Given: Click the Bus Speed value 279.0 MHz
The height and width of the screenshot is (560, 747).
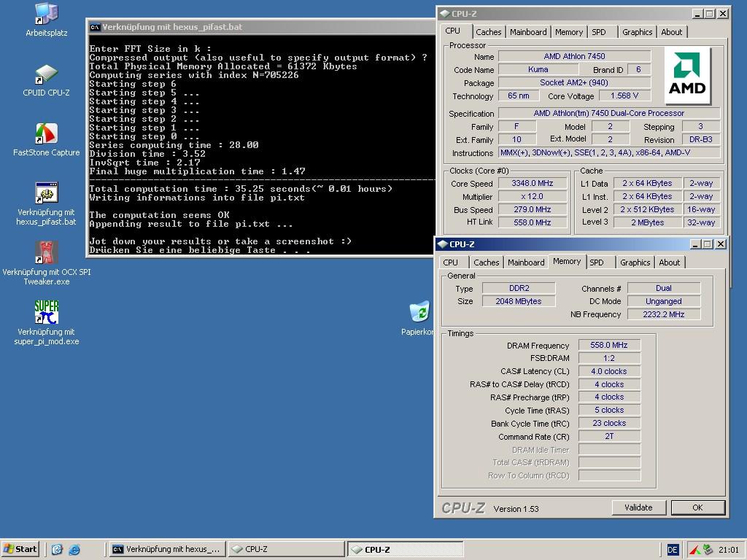Looking at the screenshot, I should point(533,209).
